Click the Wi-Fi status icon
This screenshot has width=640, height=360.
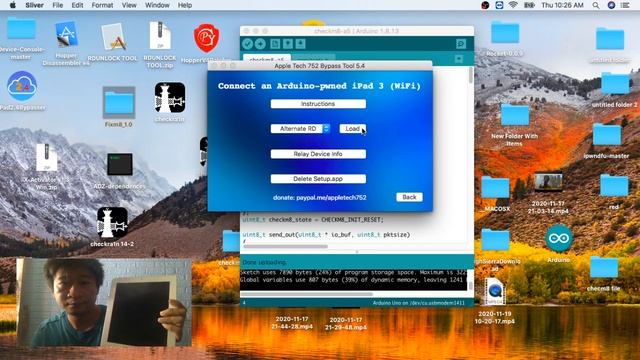pyautogui.click(x=513, y=5)
